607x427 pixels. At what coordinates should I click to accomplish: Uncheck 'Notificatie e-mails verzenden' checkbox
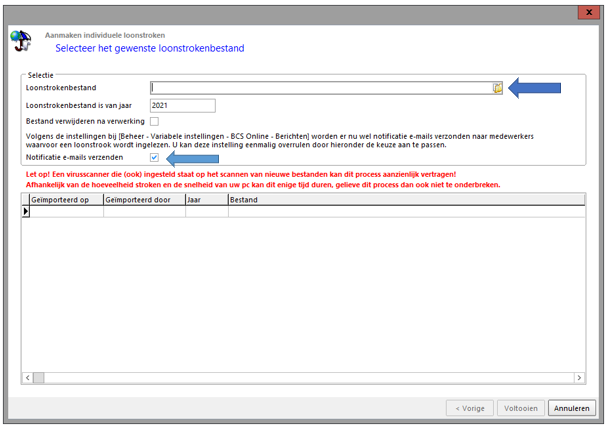pyautogui.click(x=154, y=157)
